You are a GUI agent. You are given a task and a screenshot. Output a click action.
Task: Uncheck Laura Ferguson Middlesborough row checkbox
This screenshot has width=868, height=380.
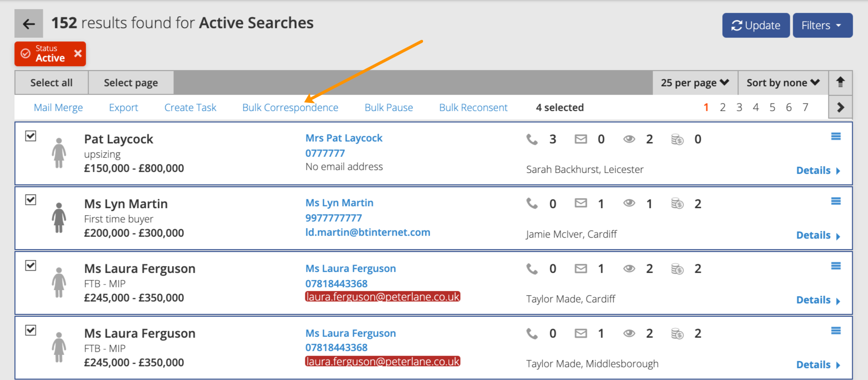pyautogui.click(x=30, y=330)
